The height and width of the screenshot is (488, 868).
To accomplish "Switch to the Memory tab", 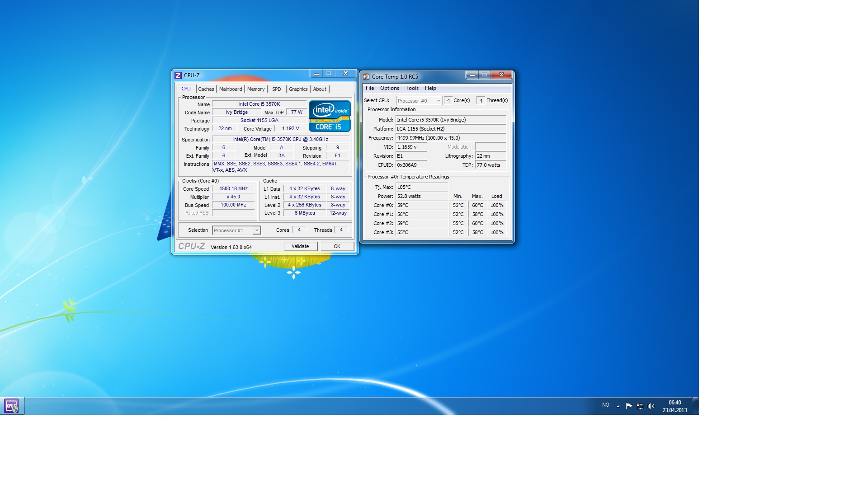I will [256, 89].
